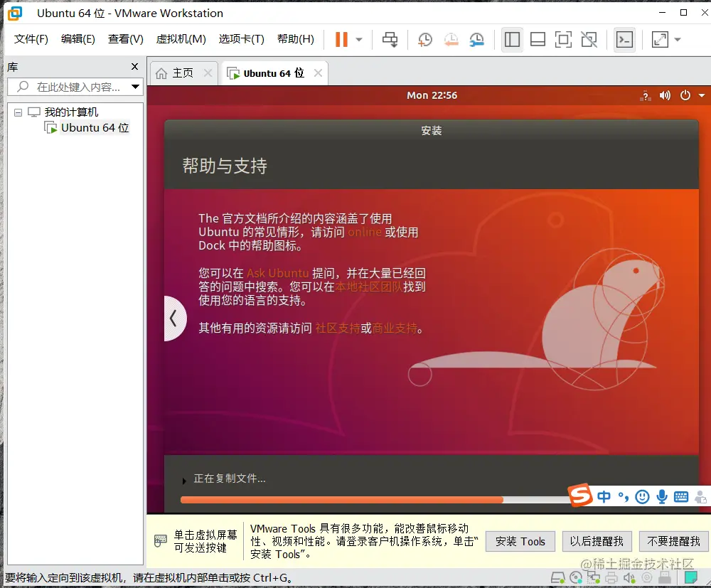The width and height of the screenshot is (711, 588).
Task: Switch Sogou Chinese/English mode 中 icon
Action: (x=604, y=497)
